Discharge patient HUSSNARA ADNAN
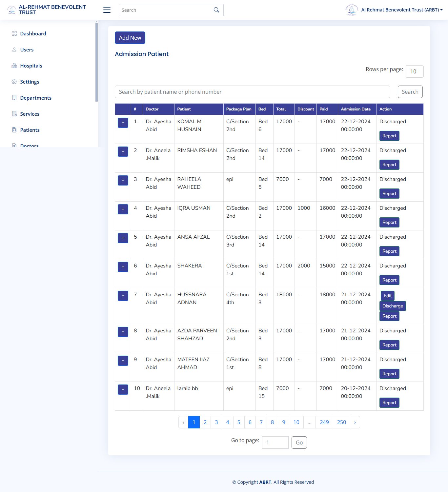Viewport: 448px width, 492px height. coord(392,306)
